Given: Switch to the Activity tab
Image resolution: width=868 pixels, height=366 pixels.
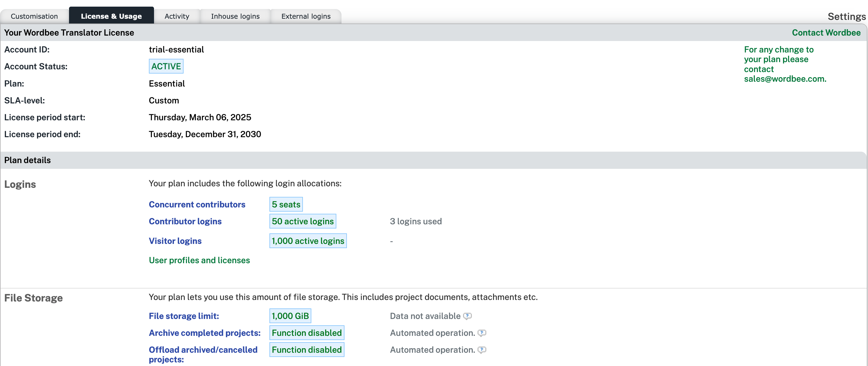Looking at the screenshot, I should click(x=177, y=16).
